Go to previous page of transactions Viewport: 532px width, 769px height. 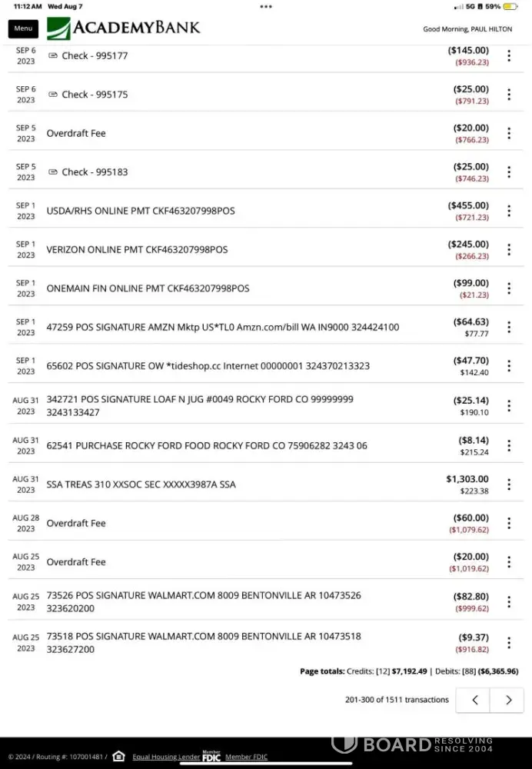475,700
